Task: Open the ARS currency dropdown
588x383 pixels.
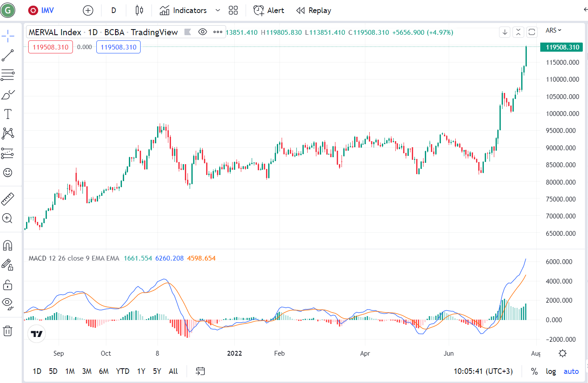Action: pyautogui.click(x=553, y=30)
